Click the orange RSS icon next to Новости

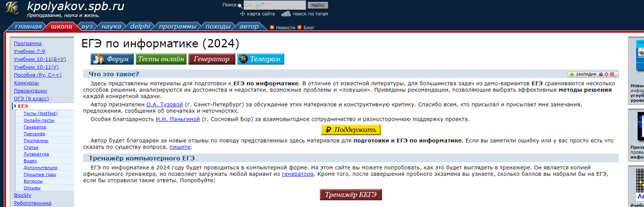(x=272, y=27)
